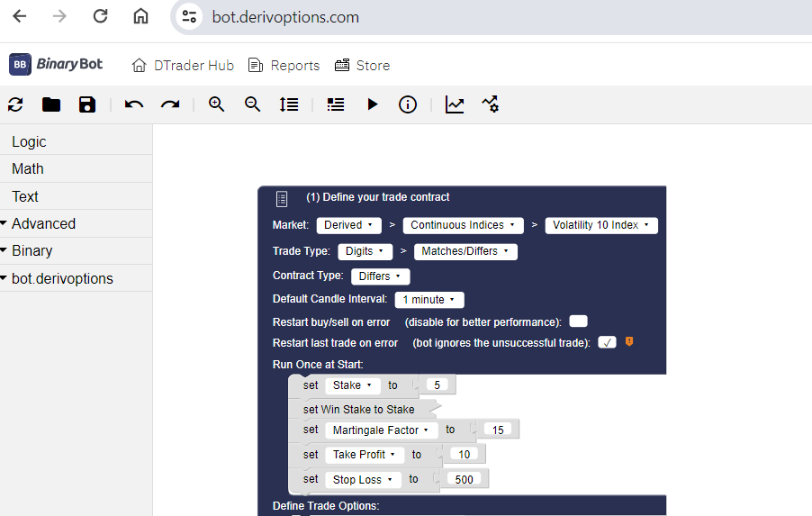Run the bot with play button

pos(372,104)
